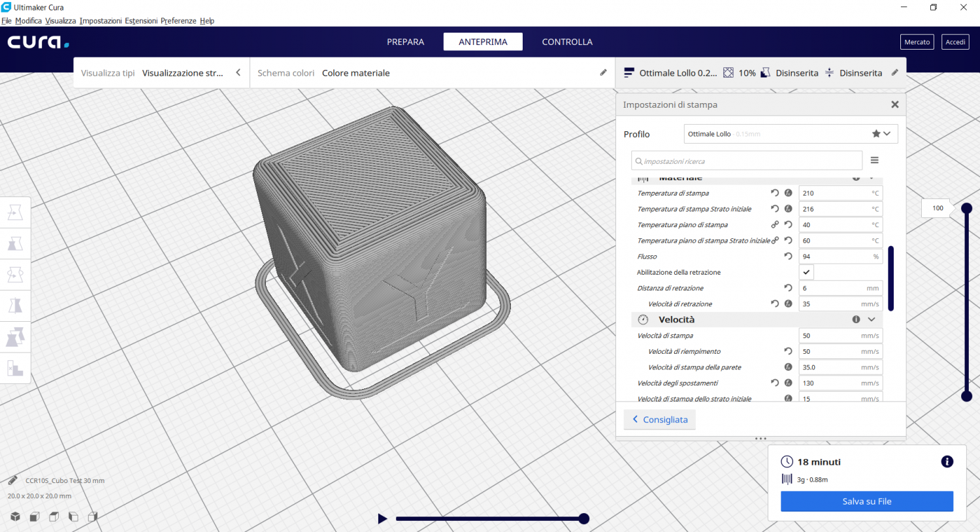Switch camera to left side view icon
The width and height of the screenshot is (980, 532).
click(74, 516)
